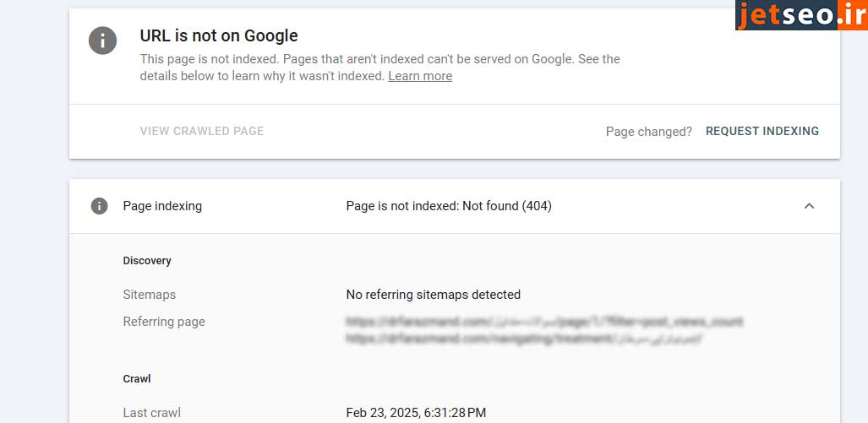Click the Discovery section heading
Screen dimensions: 868x423
click(147, 261)
